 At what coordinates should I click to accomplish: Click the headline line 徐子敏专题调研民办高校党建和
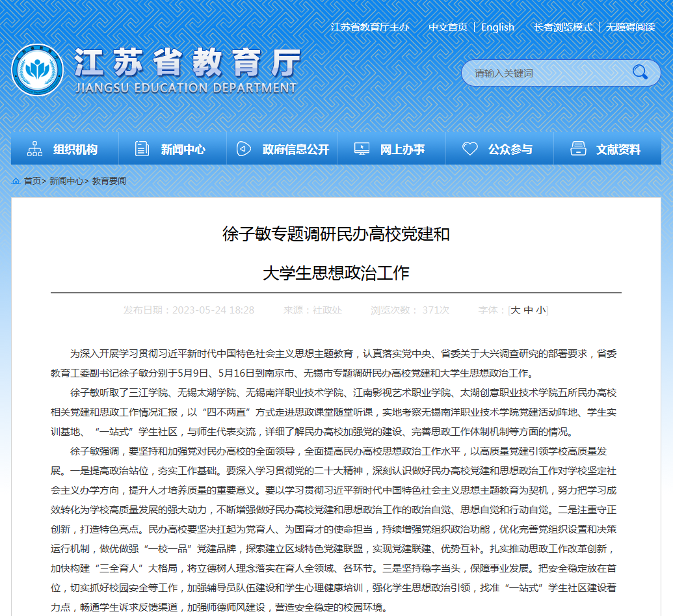[x=336, y=234]
